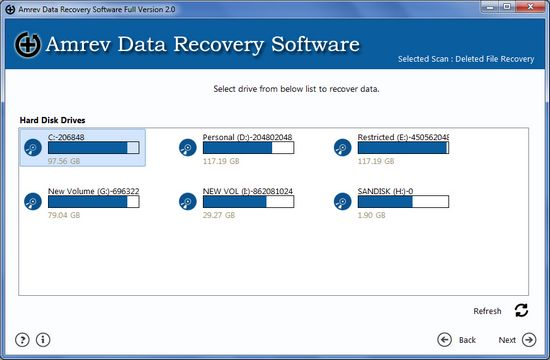Screen dimensions: 550x360
Task: Select the SANDISK (H:) disk icon
Action: point(343,201)
